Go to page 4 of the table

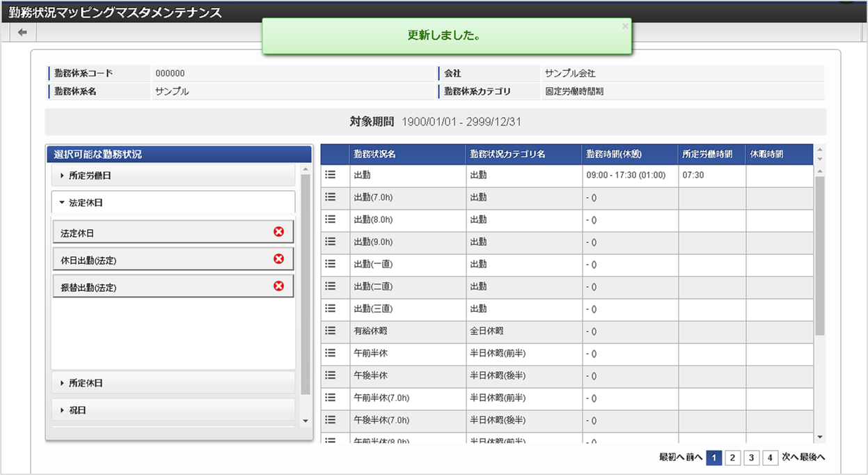[x=770, y=458]
